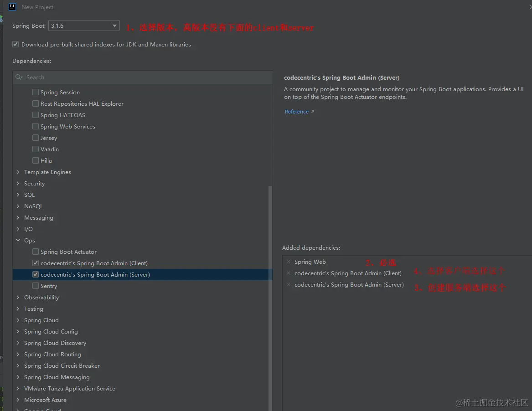Uncheck codecentric's Spring Boot Admin (Client)
The width and height of the screenshot is (532, 411).
click(35, 263)
